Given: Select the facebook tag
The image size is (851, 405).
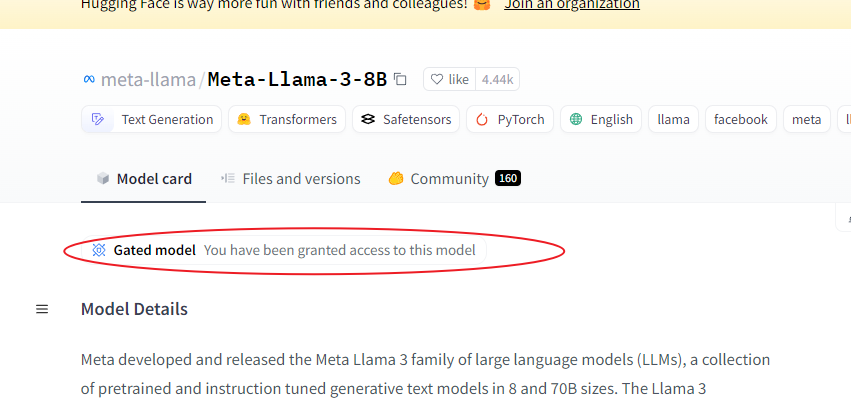Looking at the screenshot, I should click(741, 119).
